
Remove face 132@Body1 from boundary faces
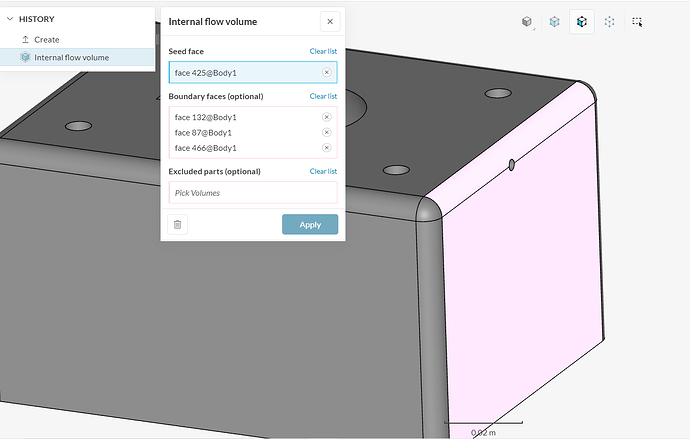click(327, 117)
